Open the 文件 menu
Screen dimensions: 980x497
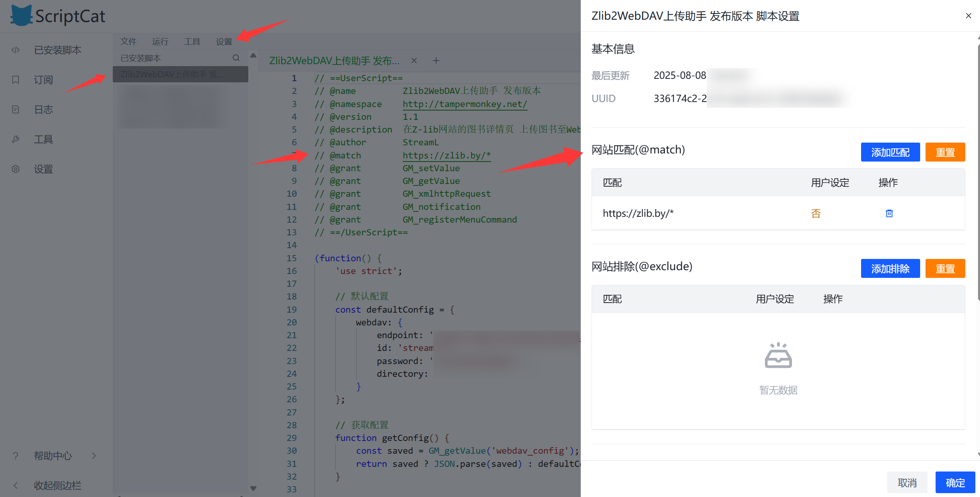(x=129, y=41)
